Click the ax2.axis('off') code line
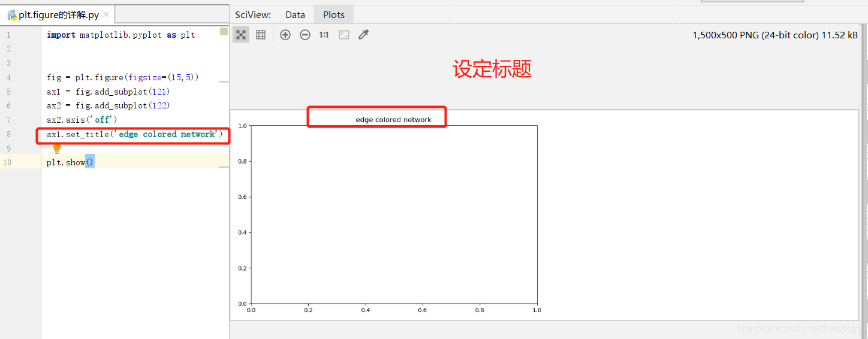Screen dimensions: 868x339 (82, 120)
